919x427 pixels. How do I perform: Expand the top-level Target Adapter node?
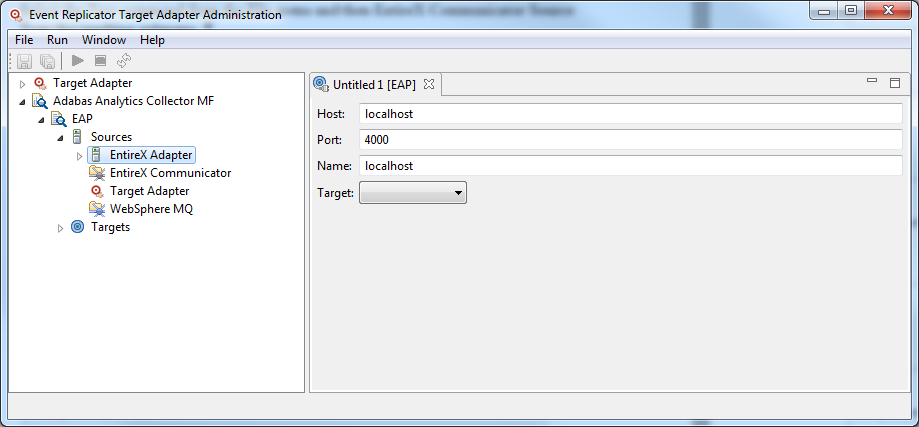[x=23, y=84]
